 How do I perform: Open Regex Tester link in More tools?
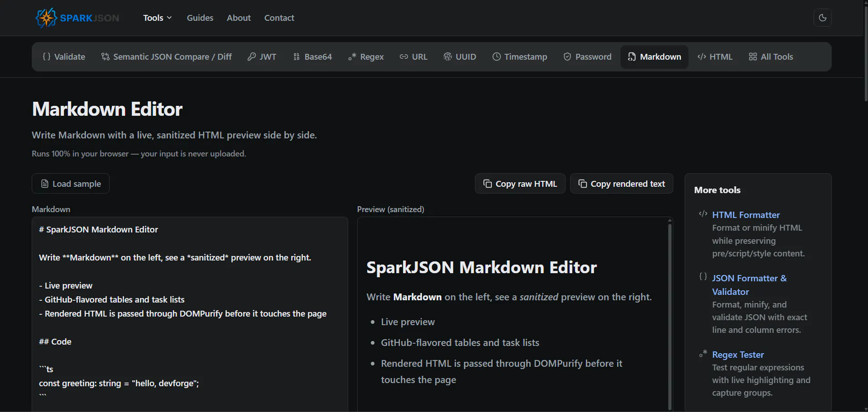tap(738, 355)
